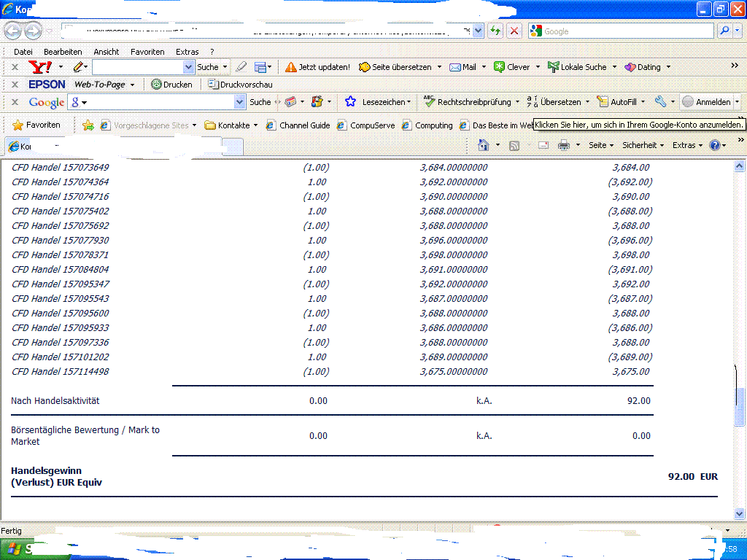Open the Ansicht menu
Image resolution: width=747 pixels, height=560 pixels.
pyautogui.click(x=106, y=52)
